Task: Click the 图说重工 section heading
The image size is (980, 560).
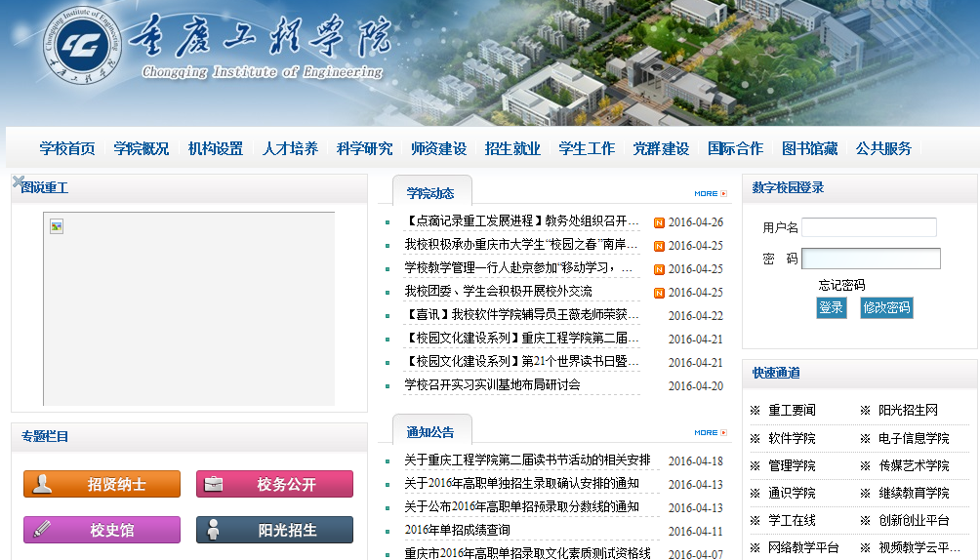Action: pos(44,187)
